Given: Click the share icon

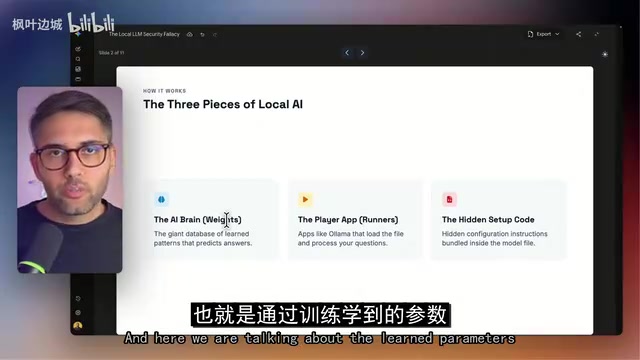Looking at the screenshot, I should tap(578, 34).
